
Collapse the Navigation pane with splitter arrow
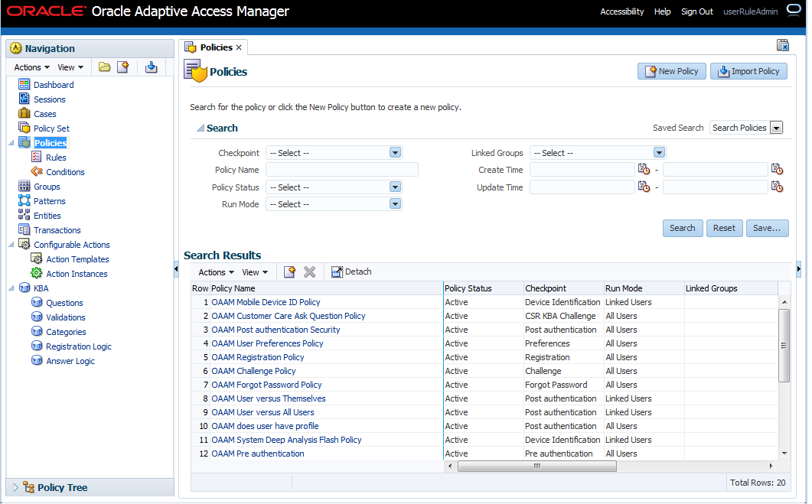click(176, 268)
